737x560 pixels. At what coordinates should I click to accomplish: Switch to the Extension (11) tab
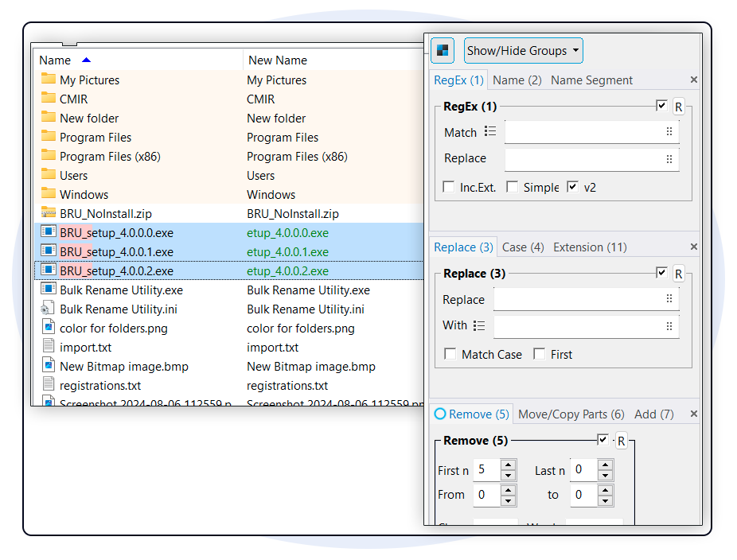tap(590, 247)
